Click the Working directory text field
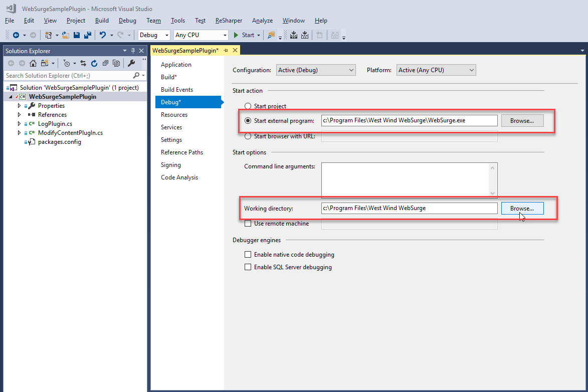This screenshot has width=588, height=392. click(x=409, y=208)
